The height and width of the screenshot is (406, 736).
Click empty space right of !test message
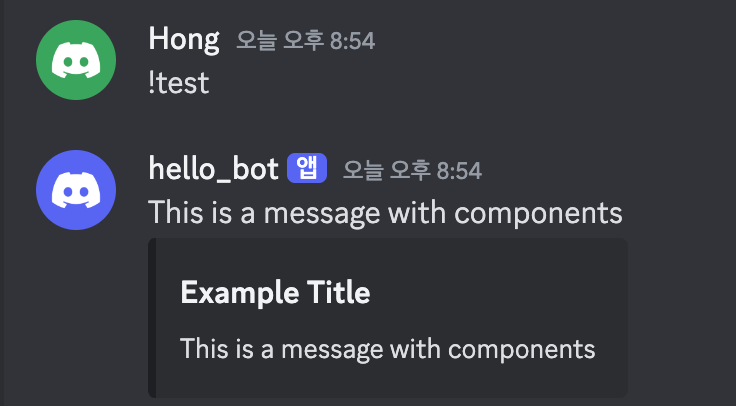[469, 84]
